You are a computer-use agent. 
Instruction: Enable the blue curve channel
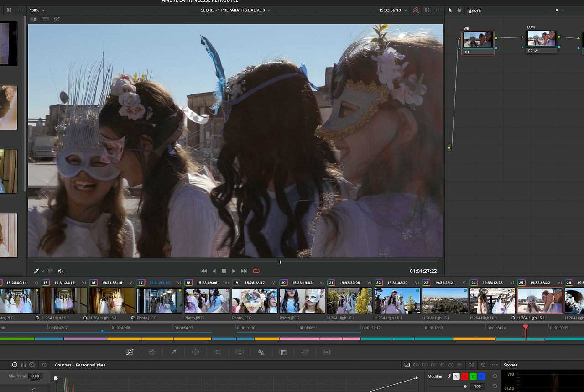pyautogui.click(x=481, y=376)
